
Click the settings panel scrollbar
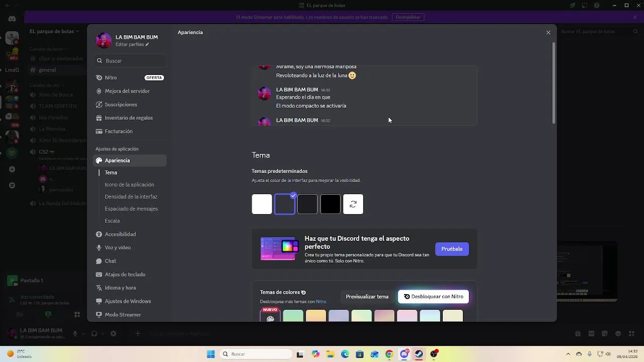click(x=554, y=83)
